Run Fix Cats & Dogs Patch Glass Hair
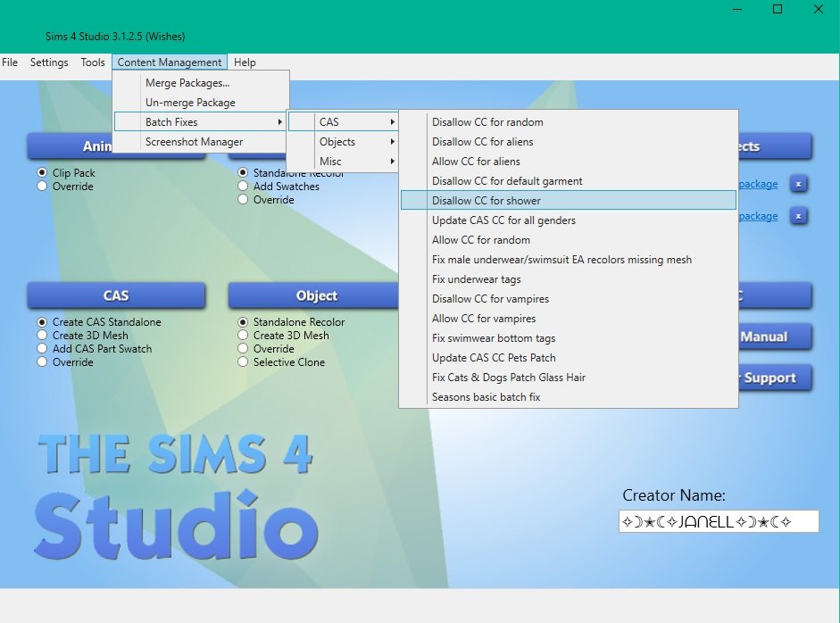 [569, 378]
